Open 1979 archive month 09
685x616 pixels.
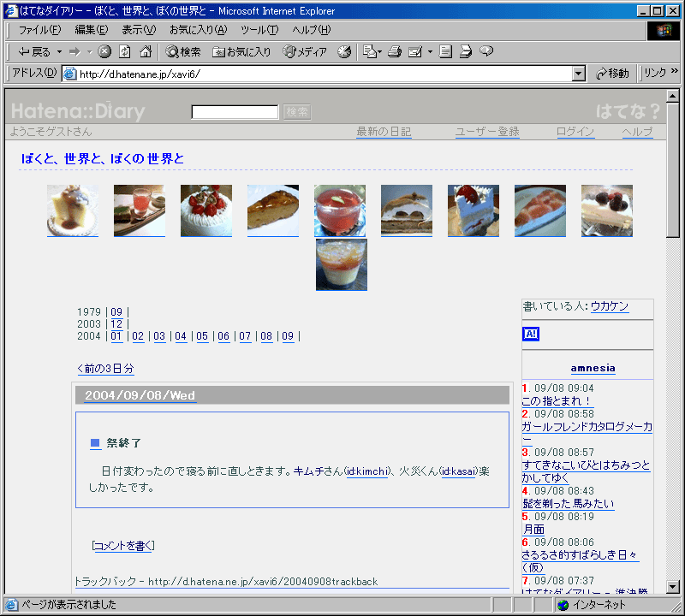point(116,311)
